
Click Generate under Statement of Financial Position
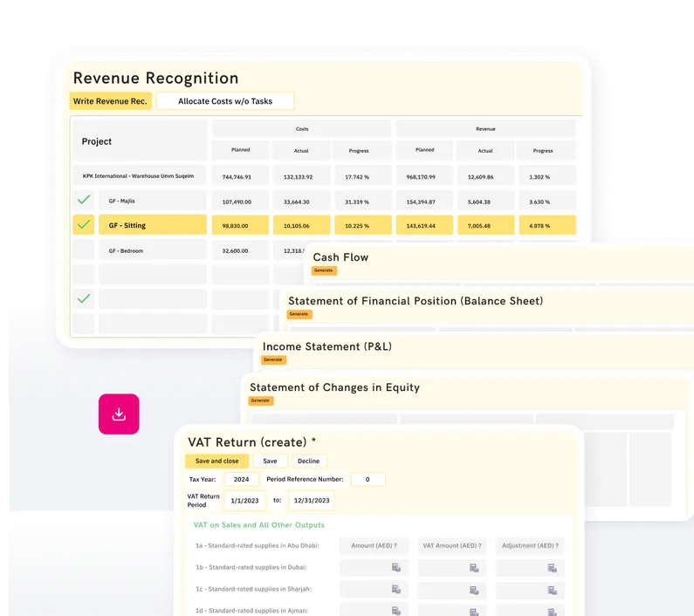[299, 314]
